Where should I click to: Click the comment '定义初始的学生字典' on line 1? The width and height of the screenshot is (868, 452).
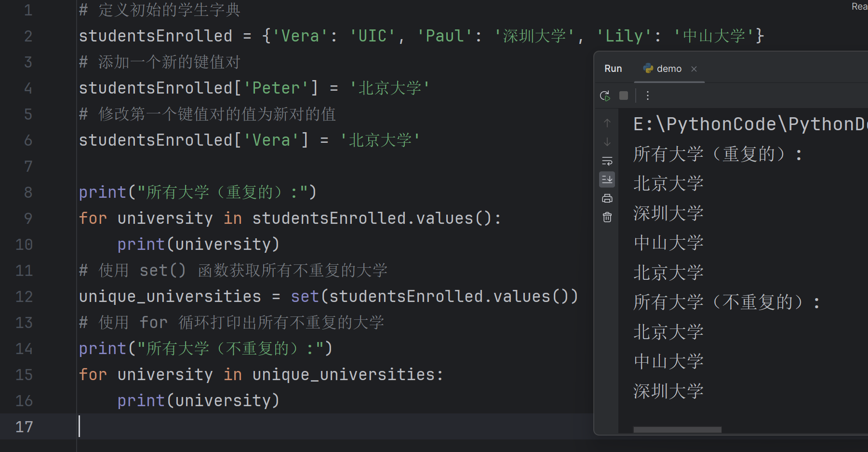(x=169, y=10)
